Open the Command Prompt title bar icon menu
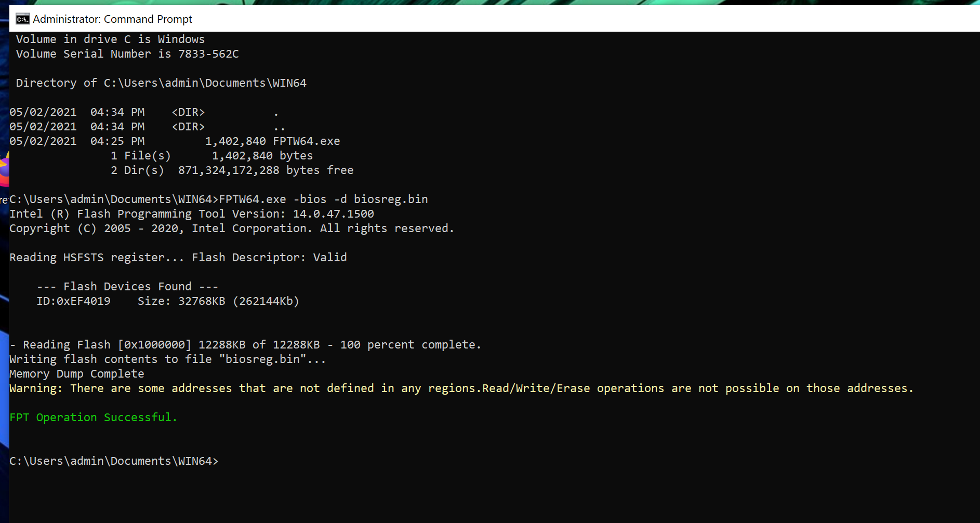The image size is (980, 523). click(x=22, y=19)
